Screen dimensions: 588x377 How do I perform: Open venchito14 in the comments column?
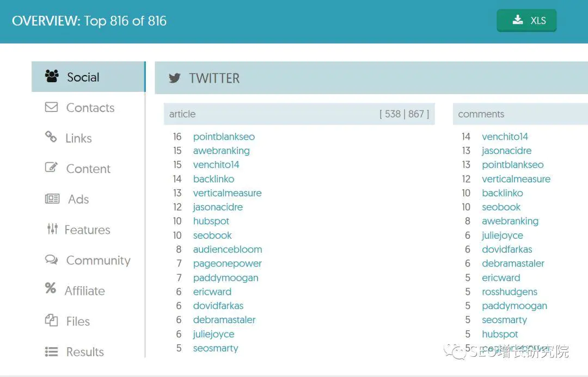(505, 137)
